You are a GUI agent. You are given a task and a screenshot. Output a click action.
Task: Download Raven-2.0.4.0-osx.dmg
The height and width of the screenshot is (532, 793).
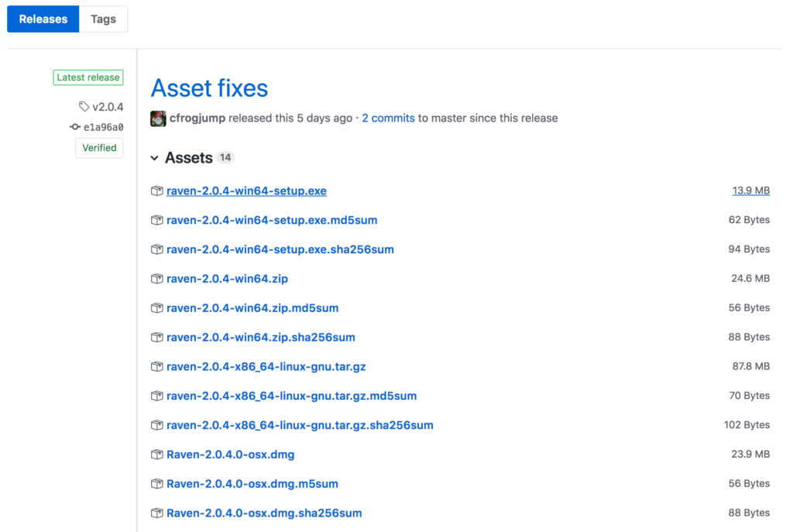pyautogui.click(x=231, y=455)
